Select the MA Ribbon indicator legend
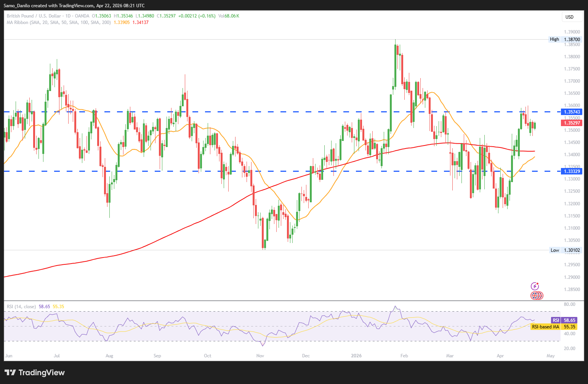588x384 pixels. tap(59, 22)
